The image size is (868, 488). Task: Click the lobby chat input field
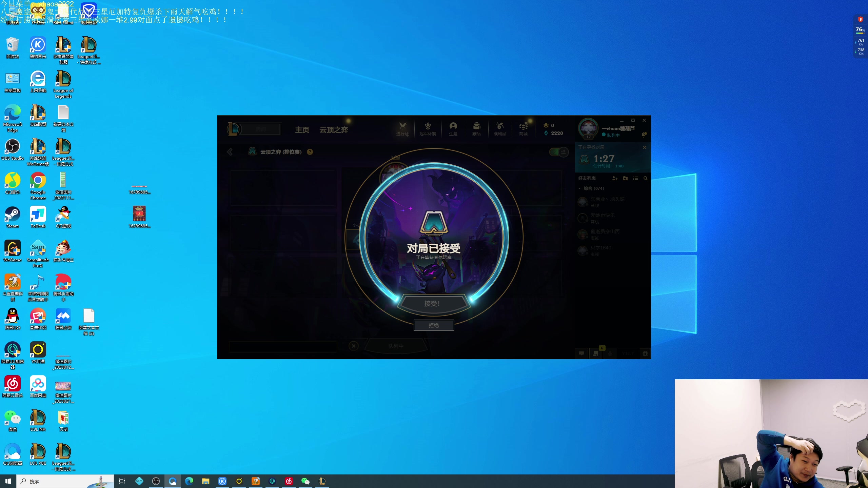coord(283,346)
